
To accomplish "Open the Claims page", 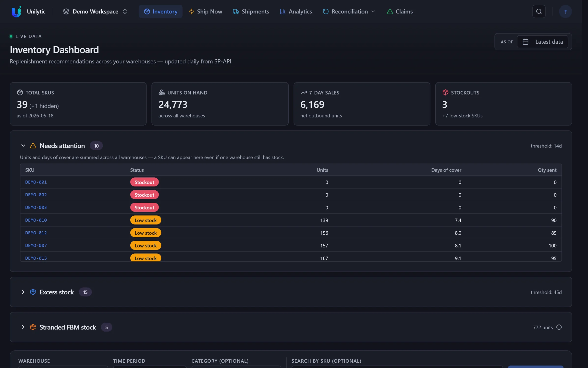I will (400, 12).
